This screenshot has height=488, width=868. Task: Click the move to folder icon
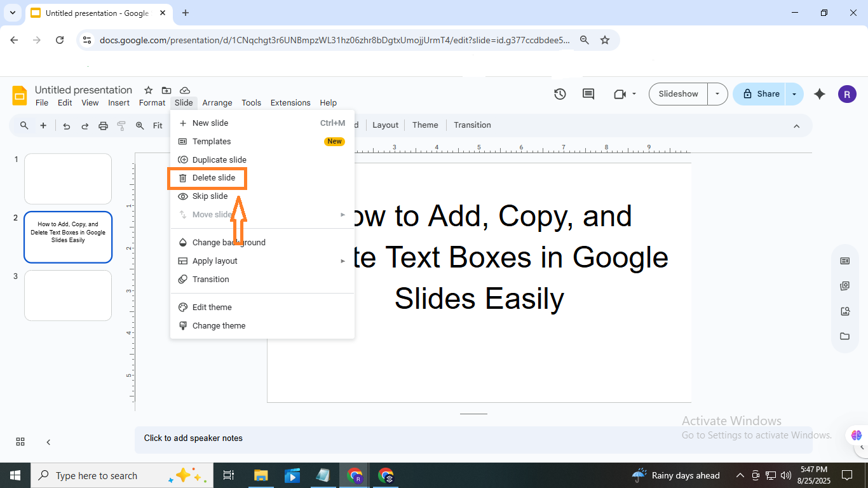(166, 90)
